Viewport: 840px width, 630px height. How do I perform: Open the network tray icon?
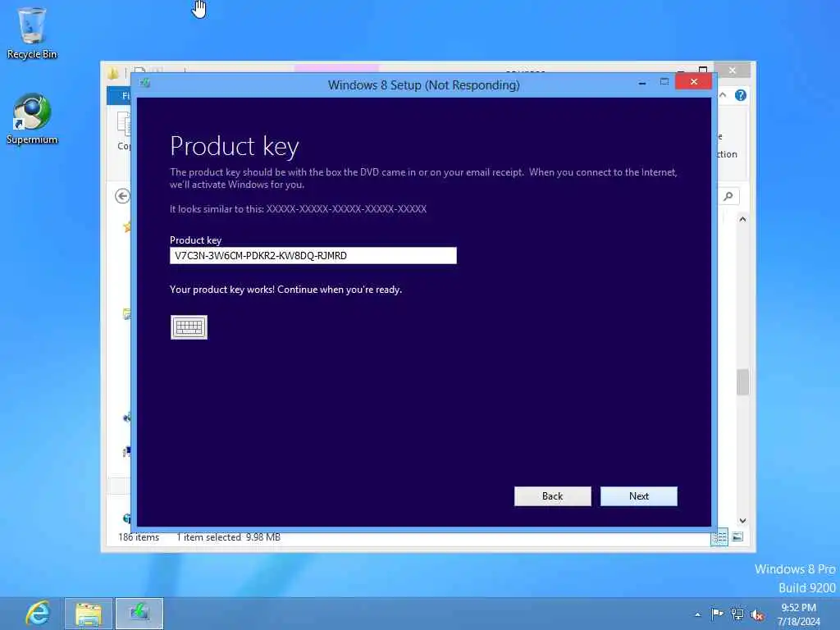(x=737, y=614)
